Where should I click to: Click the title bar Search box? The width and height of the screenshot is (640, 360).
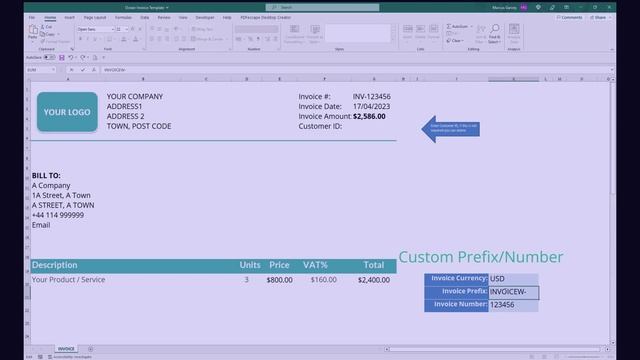[x=322, y=7]
